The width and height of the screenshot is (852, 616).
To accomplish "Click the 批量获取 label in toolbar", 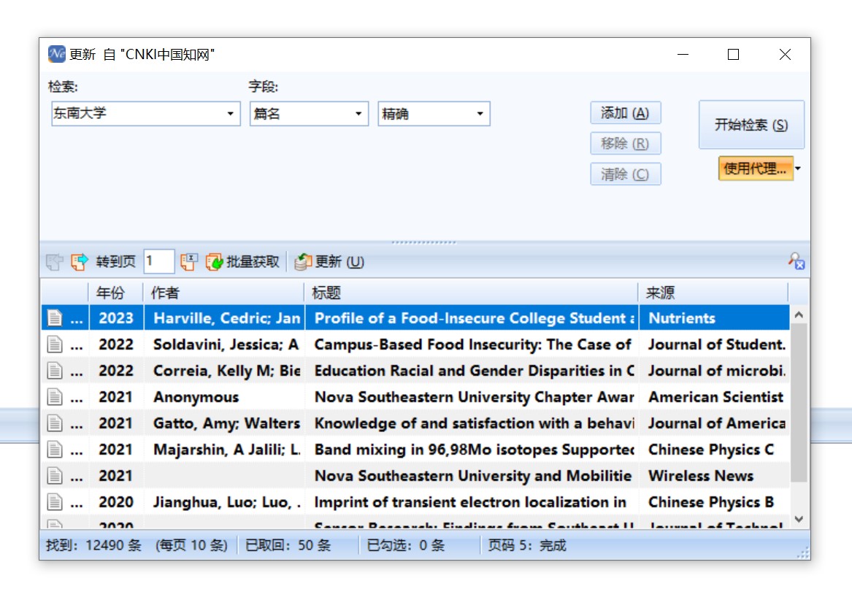I will 253,262.
